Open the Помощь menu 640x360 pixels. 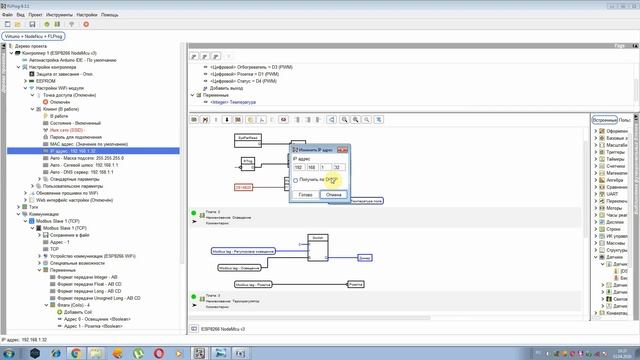coord(110,15)
